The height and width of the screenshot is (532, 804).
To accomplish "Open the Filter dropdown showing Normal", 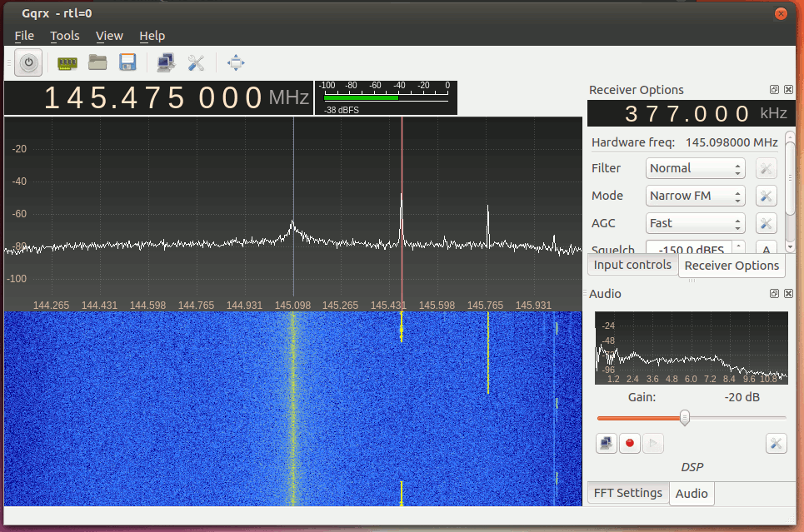I will [x=696, y=168].
